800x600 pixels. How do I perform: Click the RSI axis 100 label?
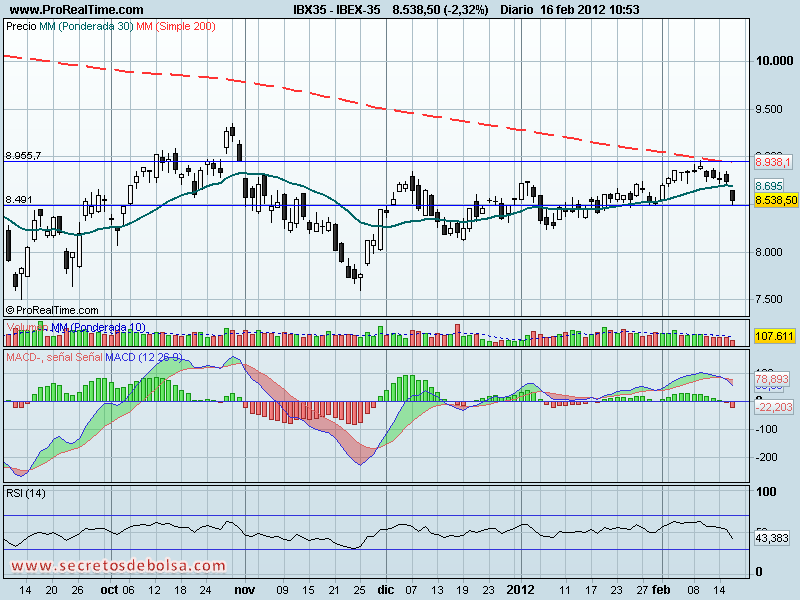tap(766, 491)
